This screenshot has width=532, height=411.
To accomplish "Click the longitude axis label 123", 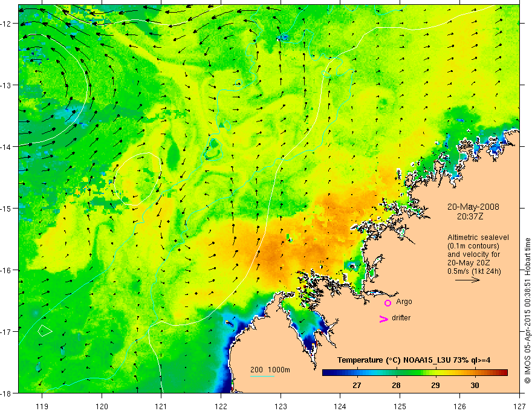I will (281, 406).
